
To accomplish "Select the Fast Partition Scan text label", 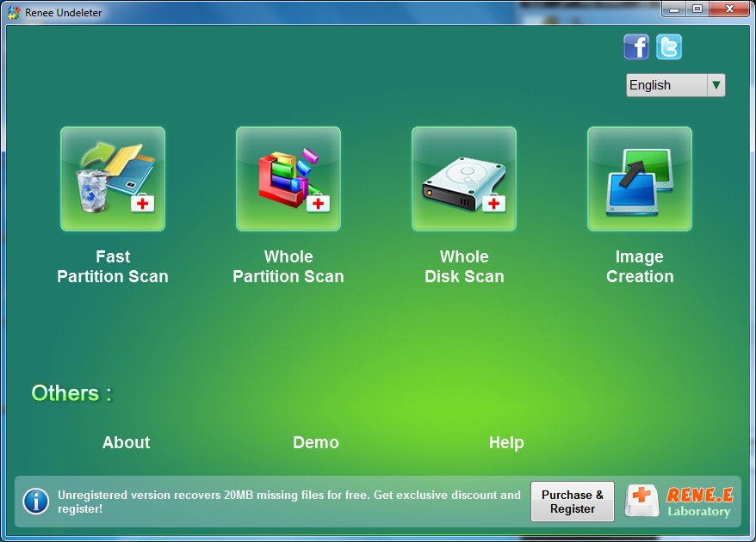I will (x=113, y=267).
